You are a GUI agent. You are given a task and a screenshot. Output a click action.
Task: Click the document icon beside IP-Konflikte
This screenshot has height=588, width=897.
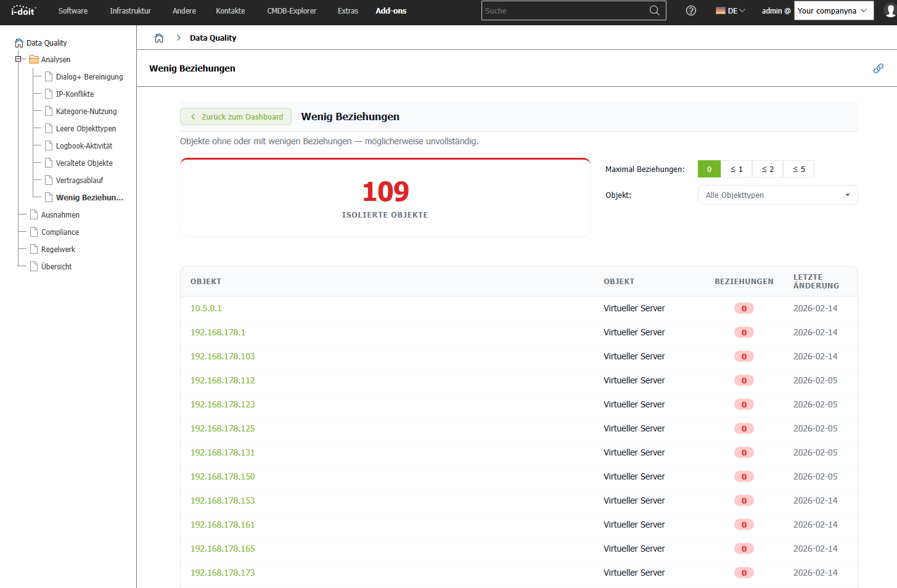49,94
